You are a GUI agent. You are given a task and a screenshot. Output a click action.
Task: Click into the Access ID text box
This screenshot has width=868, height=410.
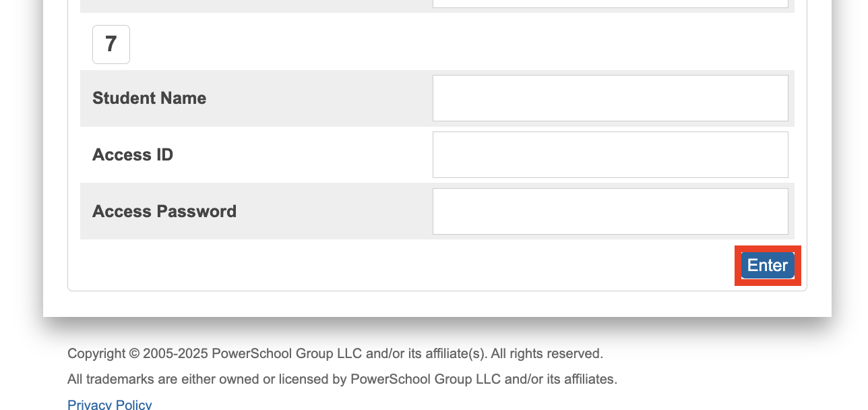click(x=610, y=155)
